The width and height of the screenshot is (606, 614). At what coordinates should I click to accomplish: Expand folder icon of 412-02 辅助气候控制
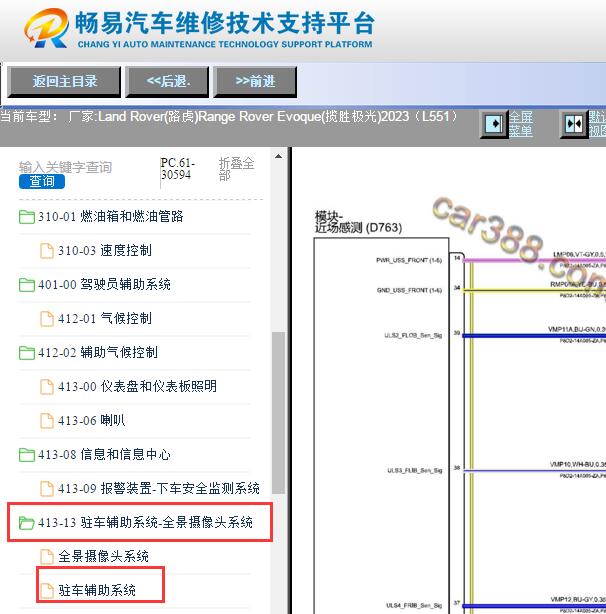tap(27, 353)
